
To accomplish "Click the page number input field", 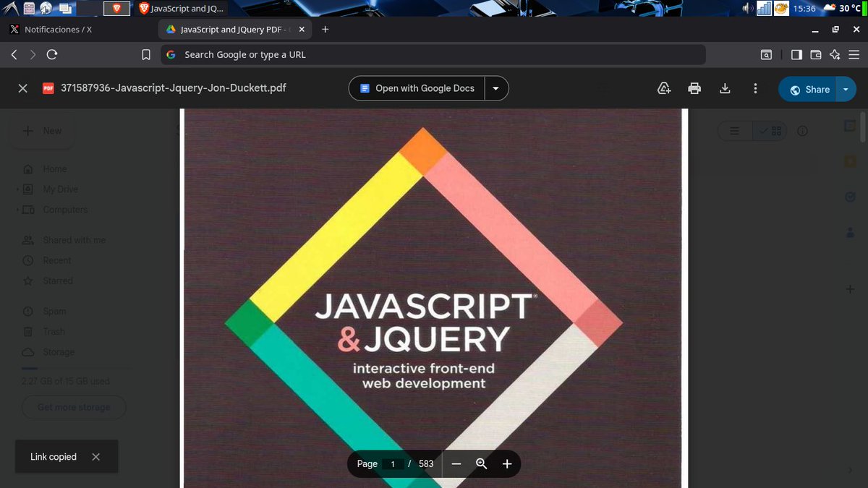I will (393, 464).
